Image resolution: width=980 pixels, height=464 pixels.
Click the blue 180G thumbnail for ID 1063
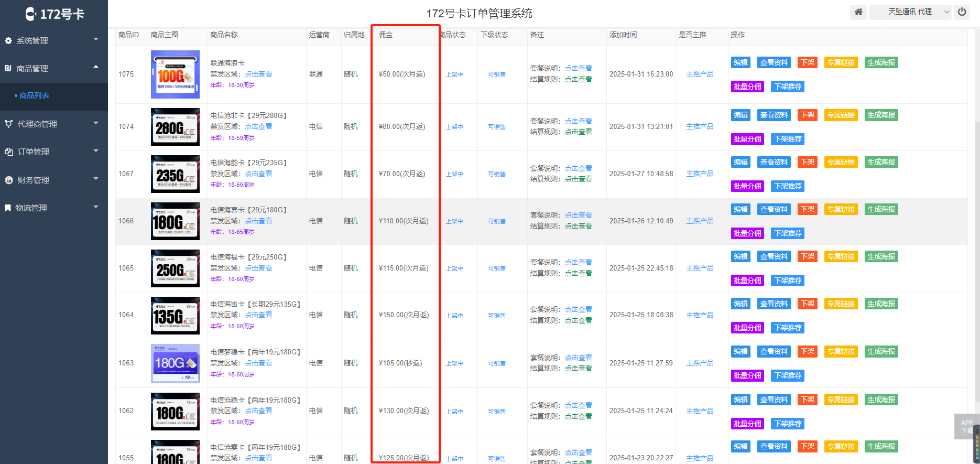pos(175,363)
